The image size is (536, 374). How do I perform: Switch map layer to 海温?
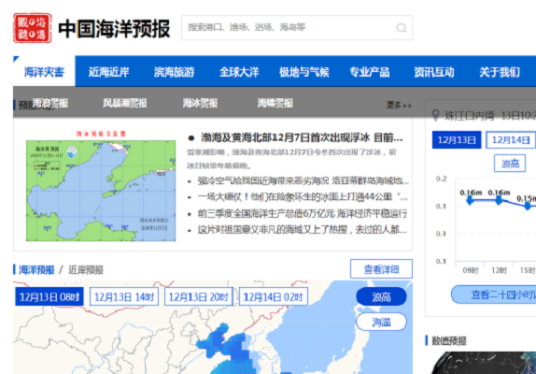[381, 322]
